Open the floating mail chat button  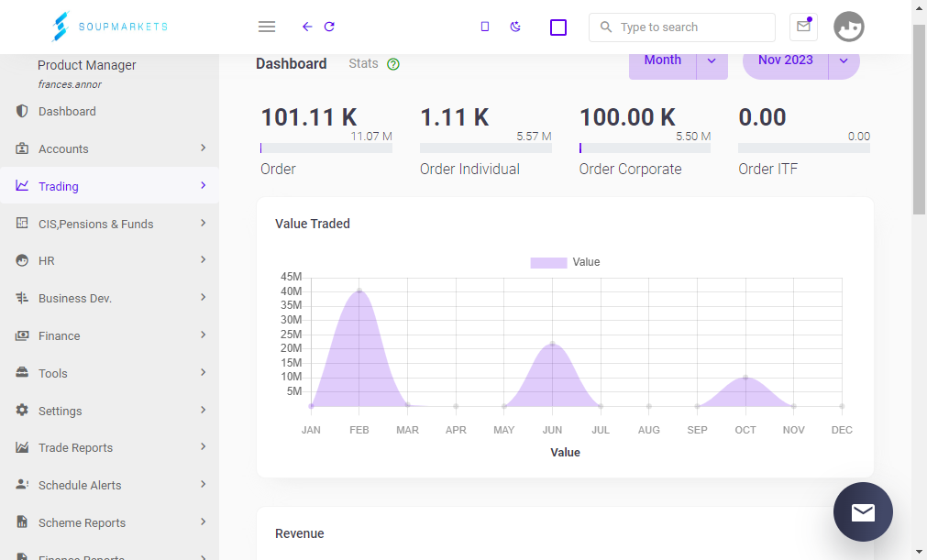click(863, 512)
